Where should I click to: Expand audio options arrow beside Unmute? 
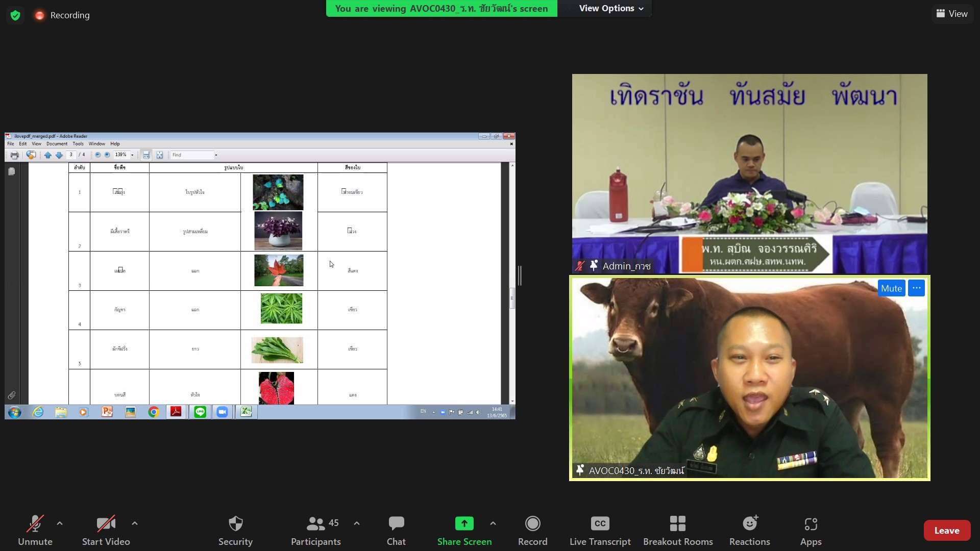tap(60, 523)
